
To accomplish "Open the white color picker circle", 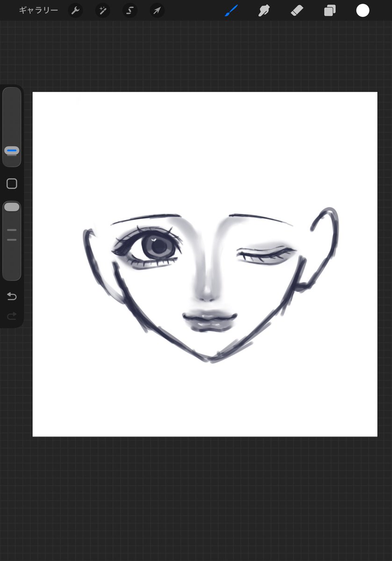I will (363, 10).
